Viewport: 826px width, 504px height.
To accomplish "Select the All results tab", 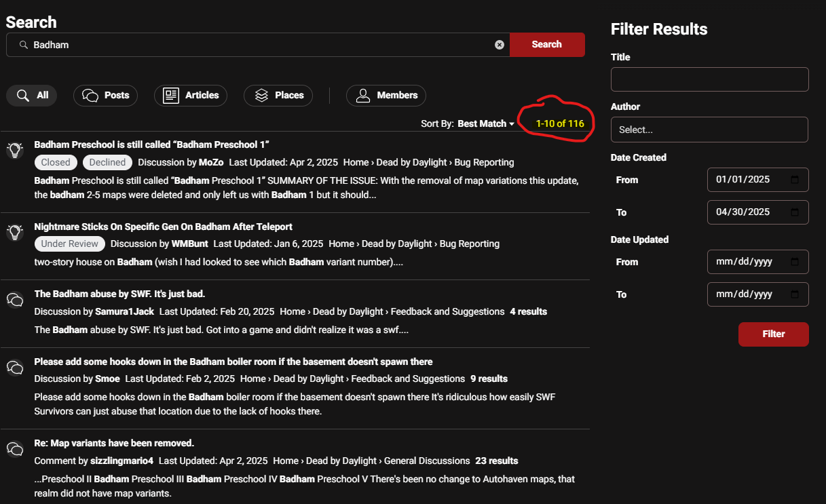I will [32, 96].
